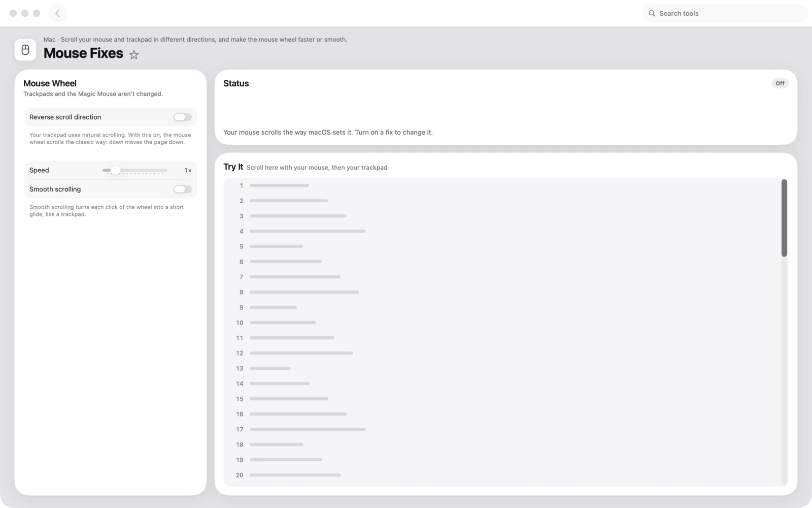The width and height of the screenshot is (812, 508).
Task: Favorite Mouse Fixes with the star icon
Action: pyautogui.click(x=134, y=54)
